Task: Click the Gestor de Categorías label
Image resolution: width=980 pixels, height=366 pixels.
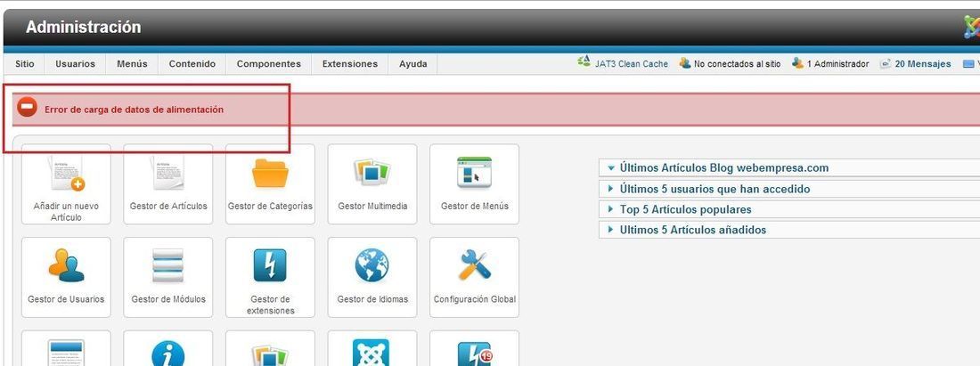Action: pyautogui.click(x=270, y=206)
